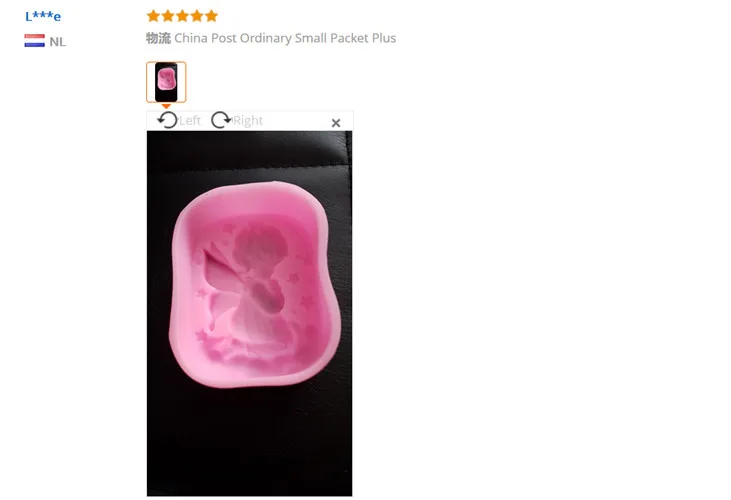
Task: Open reviewer L***e's profile name
Action: pyautogui.click(x=43, y=16)
